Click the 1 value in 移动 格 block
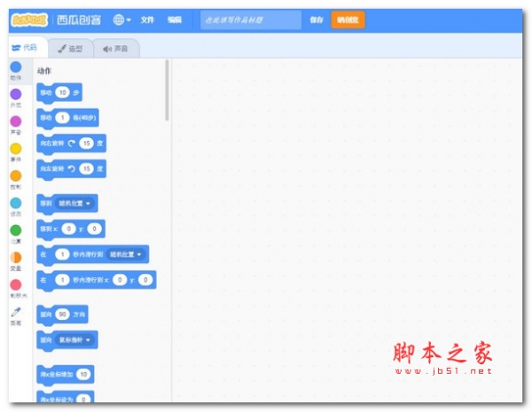The width and height of the screenshot is (532, 412). pos(62,118)
